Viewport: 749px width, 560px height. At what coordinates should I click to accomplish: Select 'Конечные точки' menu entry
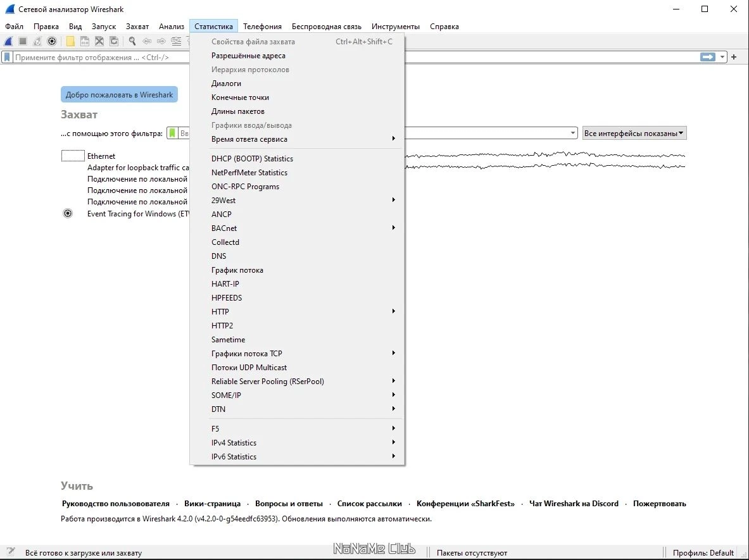click(297, 97)
